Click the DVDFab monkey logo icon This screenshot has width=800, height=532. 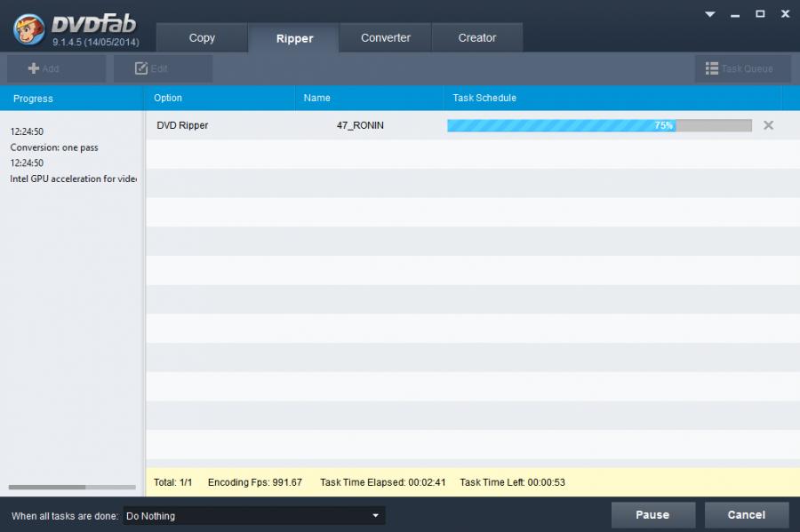tap(29, 29)
